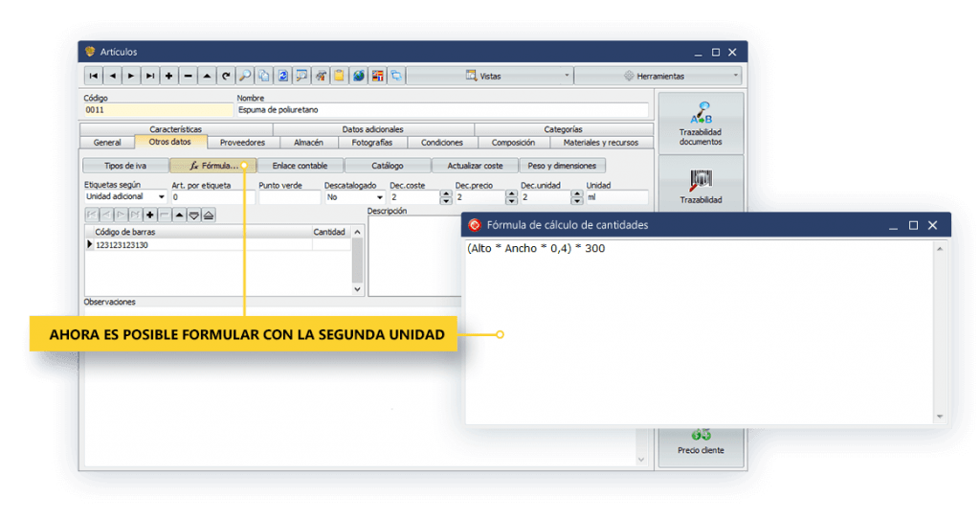The width and height of the screenshot is (980, 521).
Task: Add new article with plus icon
Action: (x=169, y=76)
